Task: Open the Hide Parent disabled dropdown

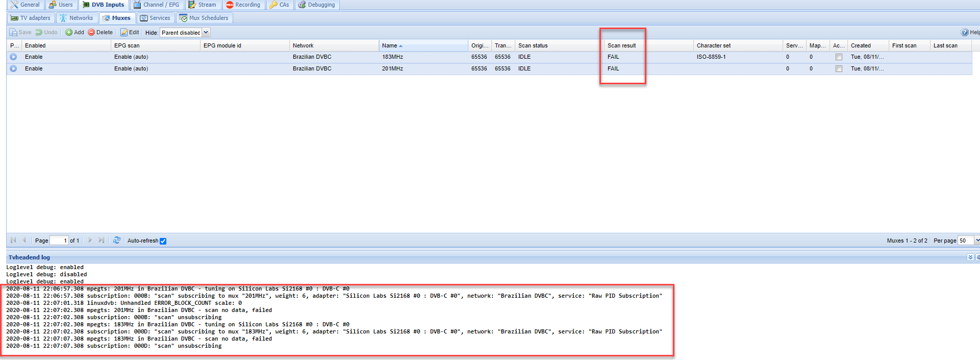Action: coord(206,33)
